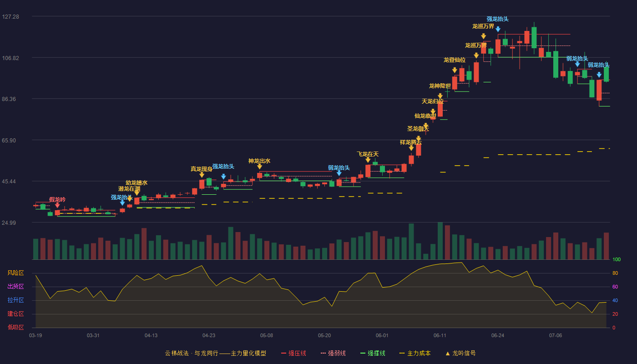Click the 06-11 date axis label
Image resolution: width=637 pixels, height=364 pixels.
pos(440,335)
